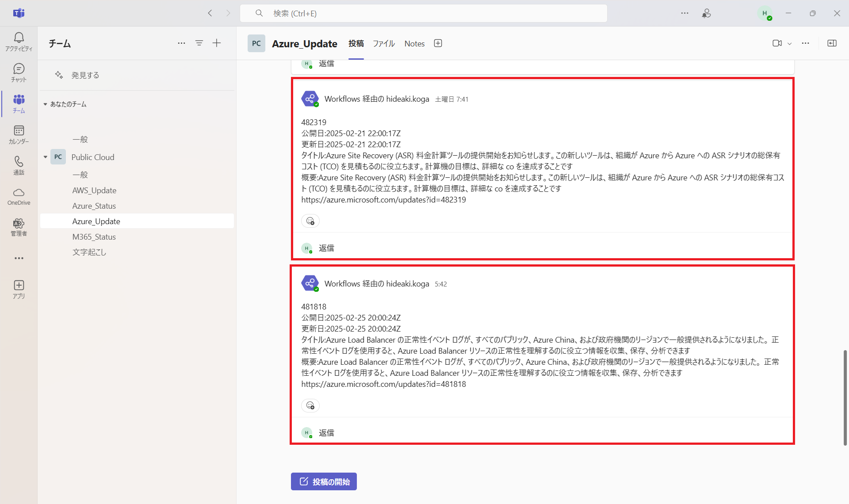Open the meet now dropdown arrow

pos(789,43)
